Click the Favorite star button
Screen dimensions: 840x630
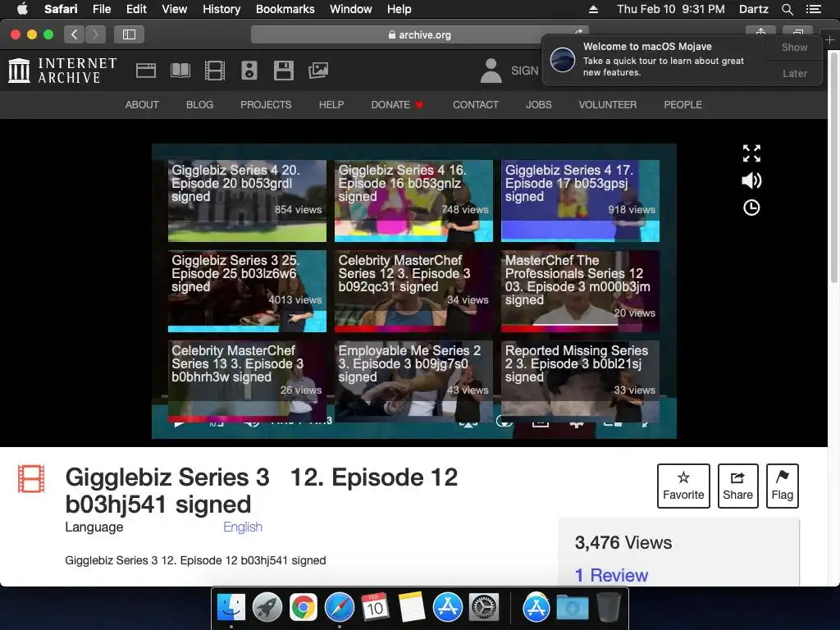click(x=683, y=486)
